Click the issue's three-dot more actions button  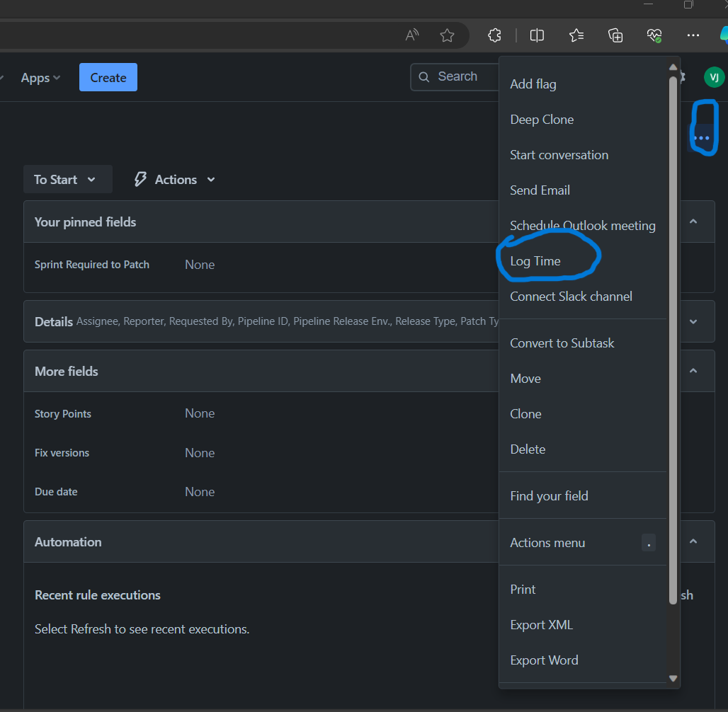click(702, 138)
